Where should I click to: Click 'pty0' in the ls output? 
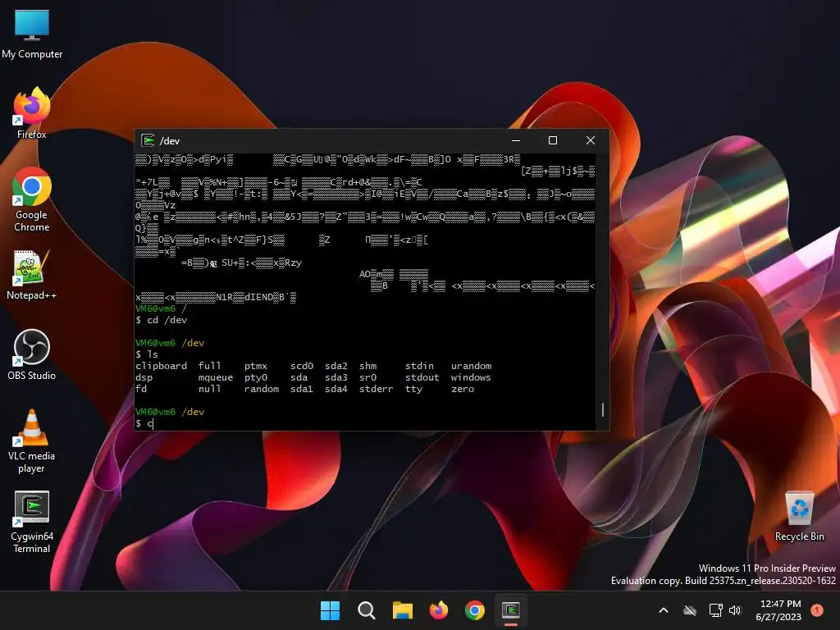(256, 377)
